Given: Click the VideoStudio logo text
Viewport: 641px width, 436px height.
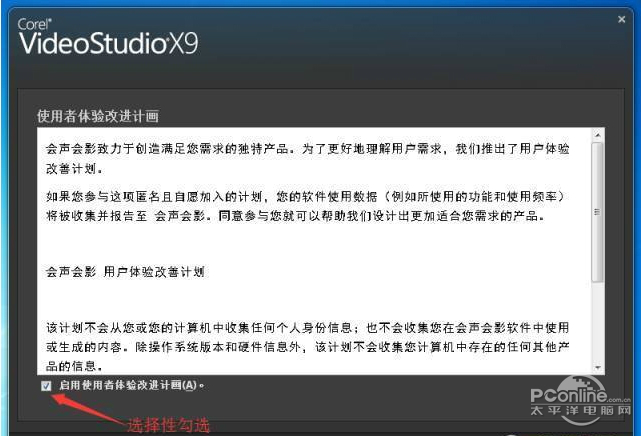Looking at the screenshot, I should 94,43.
